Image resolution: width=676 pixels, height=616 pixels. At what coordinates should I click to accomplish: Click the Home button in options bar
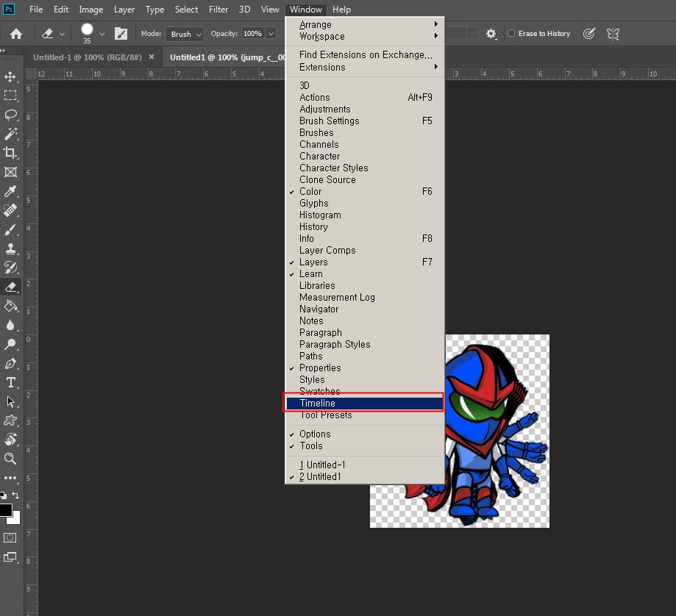point(16,34)
